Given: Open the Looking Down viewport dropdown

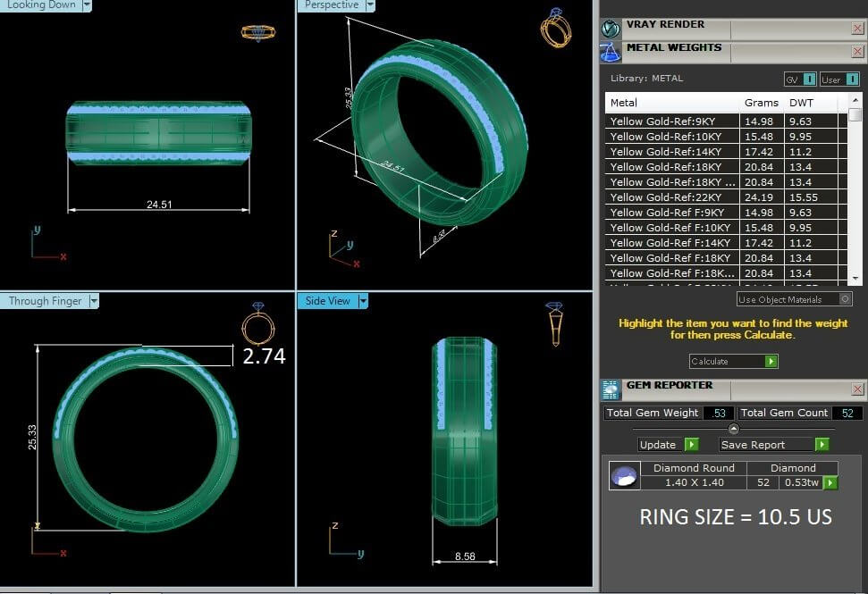Looking at the screenshot, I should click(87, 5).
